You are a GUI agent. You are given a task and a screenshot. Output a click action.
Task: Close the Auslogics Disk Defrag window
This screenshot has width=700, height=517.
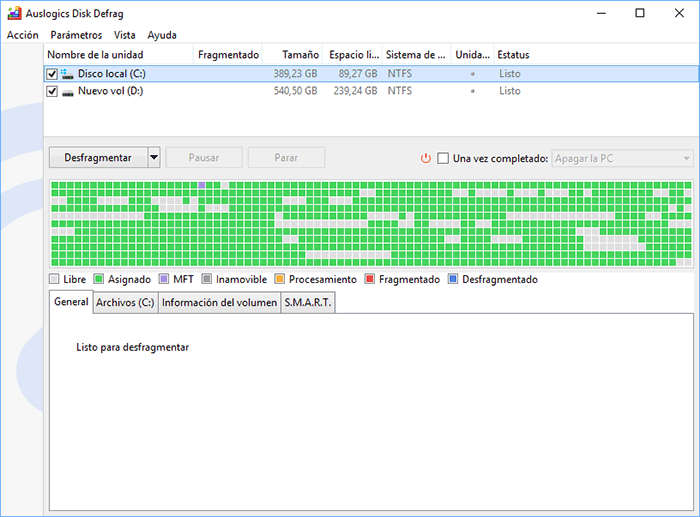pos(679,13)
